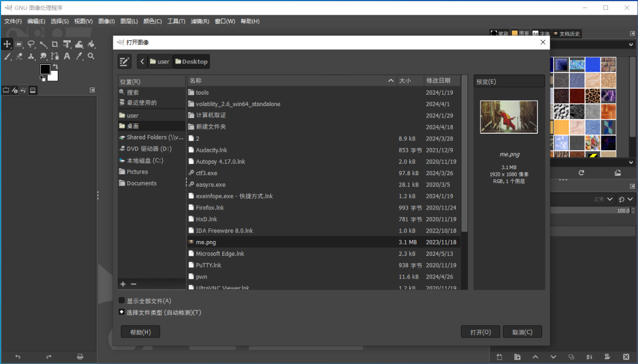Click the Desktop path button
This screenshot has height=364, width=638.
click(x=191, y=61)
